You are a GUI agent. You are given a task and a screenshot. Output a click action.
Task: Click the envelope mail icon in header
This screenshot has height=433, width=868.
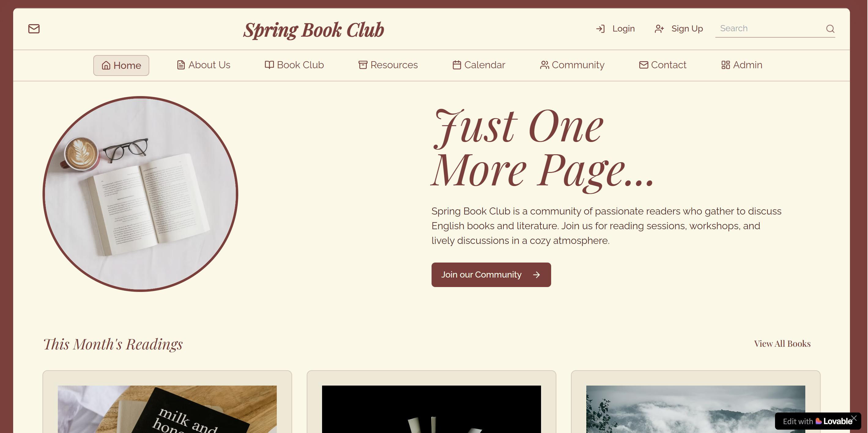34,29
